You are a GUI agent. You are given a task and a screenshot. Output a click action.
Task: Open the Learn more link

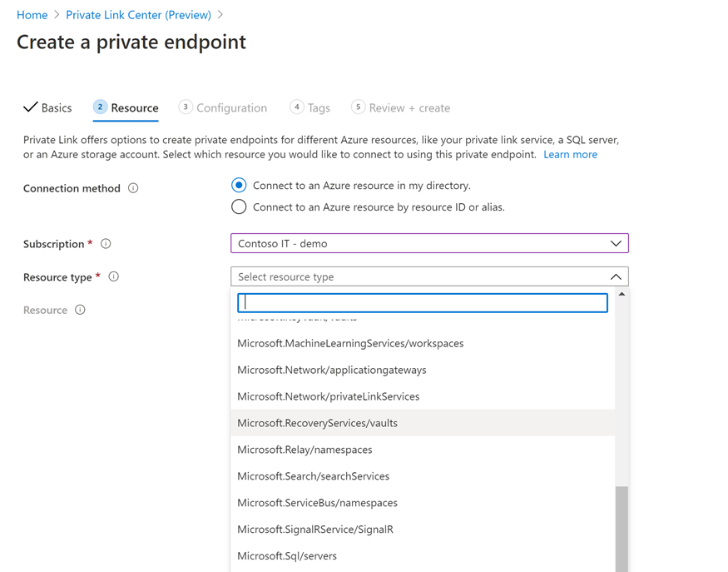570,154
